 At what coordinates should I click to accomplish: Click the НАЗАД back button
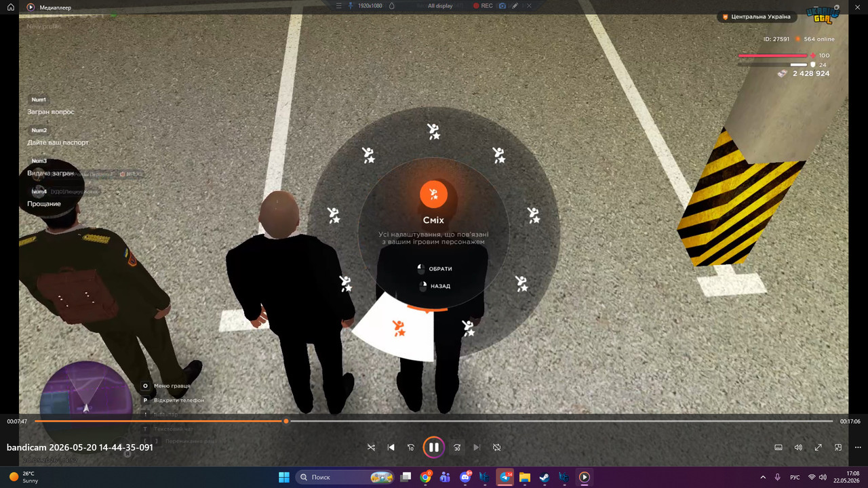click(x=435, y=286)
